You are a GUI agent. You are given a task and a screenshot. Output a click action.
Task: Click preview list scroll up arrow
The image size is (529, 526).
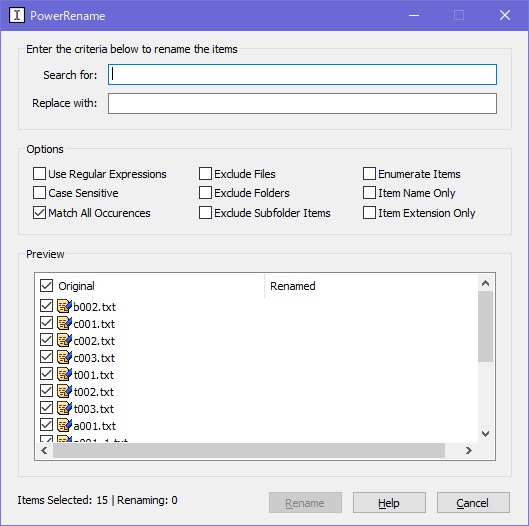[x=485, y=283]
